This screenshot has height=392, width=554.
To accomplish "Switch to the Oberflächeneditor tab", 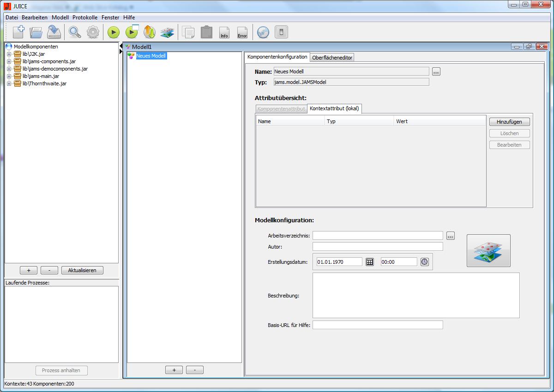I will coord(332,58).
